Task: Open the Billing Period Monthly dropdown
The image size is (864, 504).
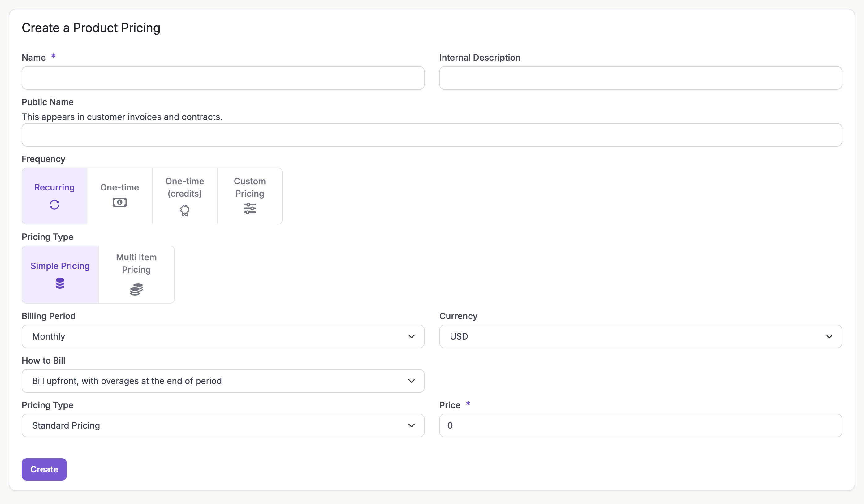Action: 223,336
